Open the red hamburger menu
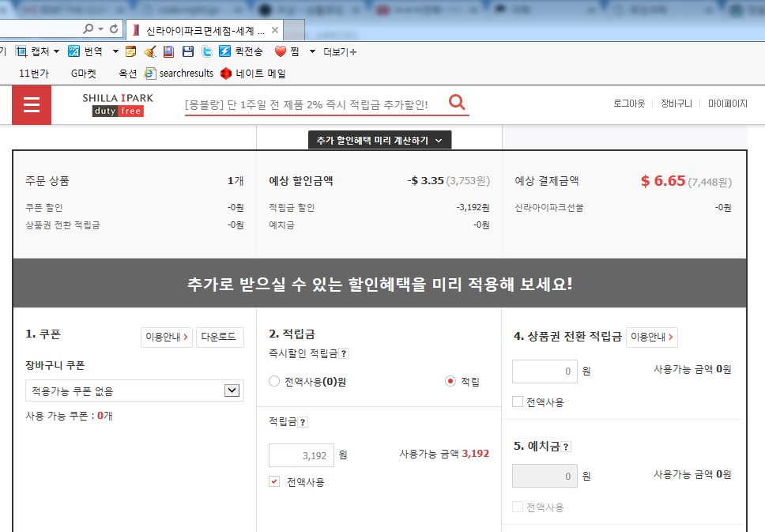The image size is (765, 532). 32,105
